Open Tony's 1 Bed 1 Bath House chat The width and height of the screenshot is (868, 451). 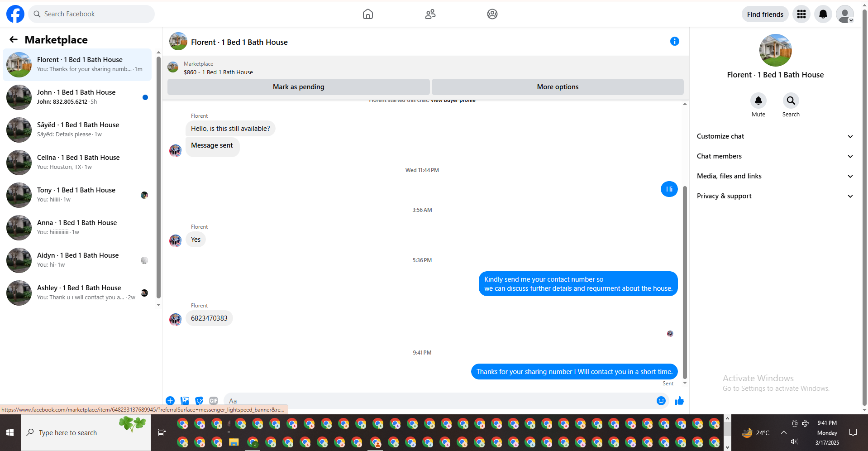[77, 195]
